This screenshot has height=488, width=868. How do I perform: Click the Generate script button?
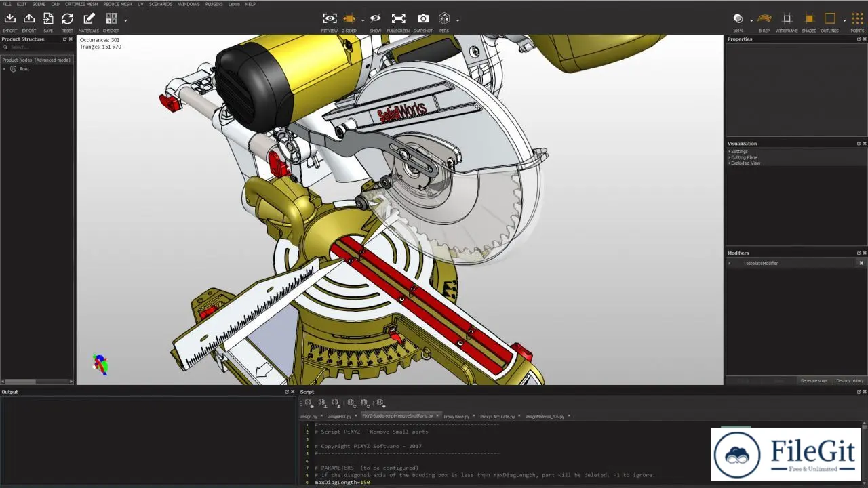tap(814, 381)
